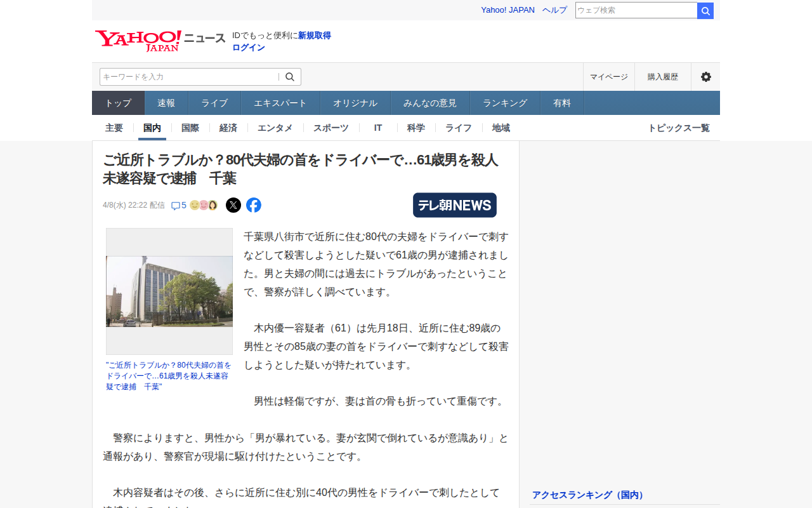Select the 国際 category

tap(190, 128)
